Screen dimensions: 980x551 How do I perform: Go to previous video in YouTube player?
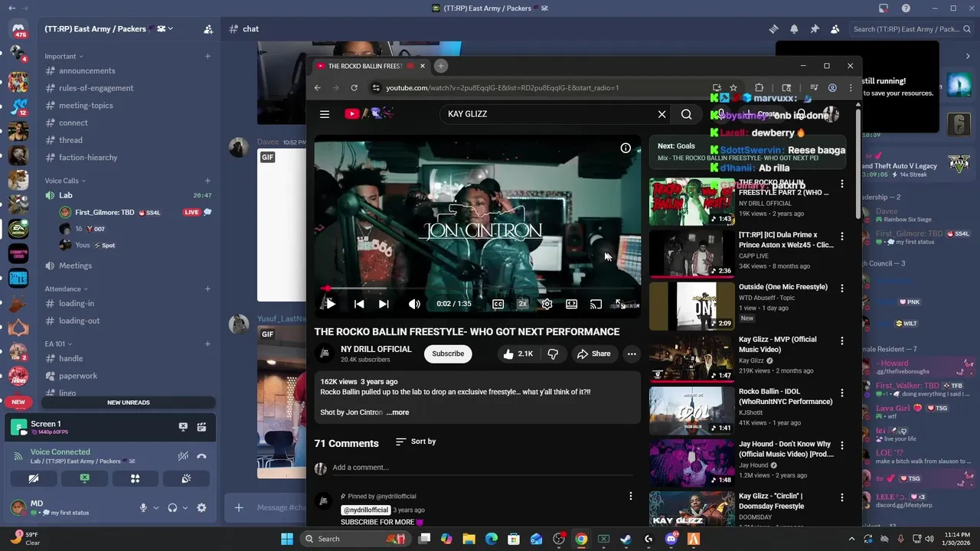tap(358, 304)
